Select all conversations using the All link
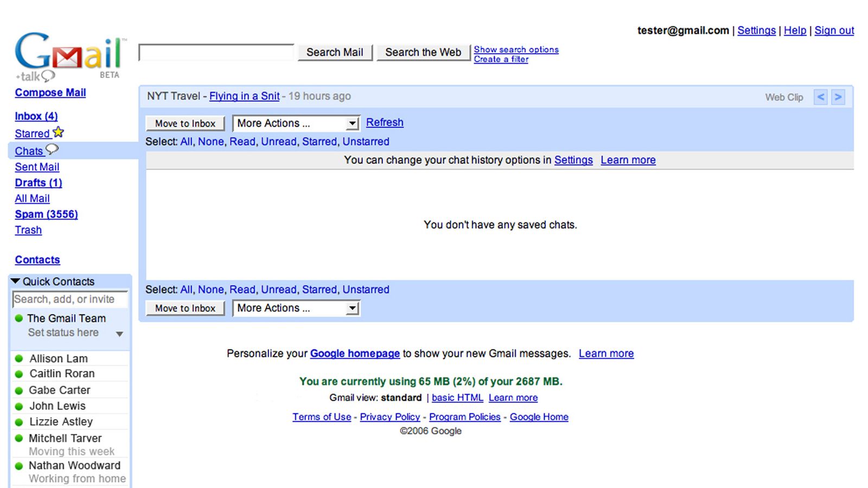 tap(187, 142)
